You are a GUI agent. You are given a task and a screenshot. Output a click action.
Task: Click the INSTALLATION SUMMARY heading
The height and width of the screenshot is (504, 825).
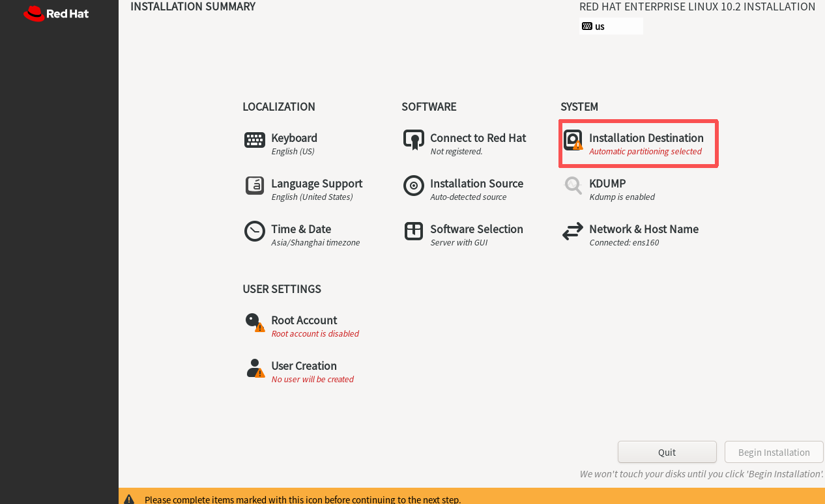coord(193,7)
